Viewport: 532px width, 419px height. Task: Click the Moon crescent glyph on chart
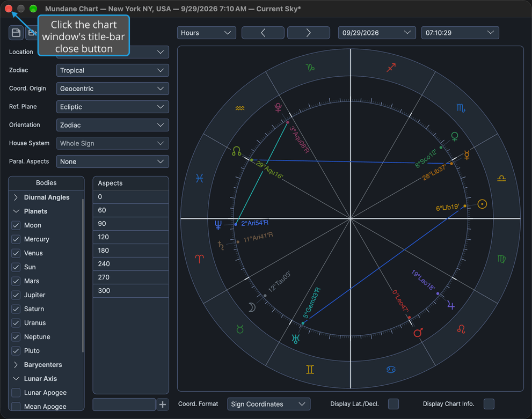coord(252,307)
